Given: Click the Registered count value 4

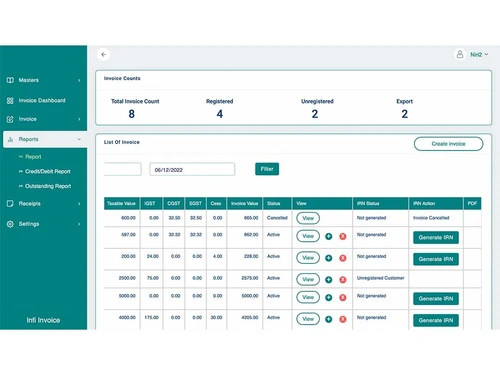Looking at the screenshot, I should (x=220, y=114).
